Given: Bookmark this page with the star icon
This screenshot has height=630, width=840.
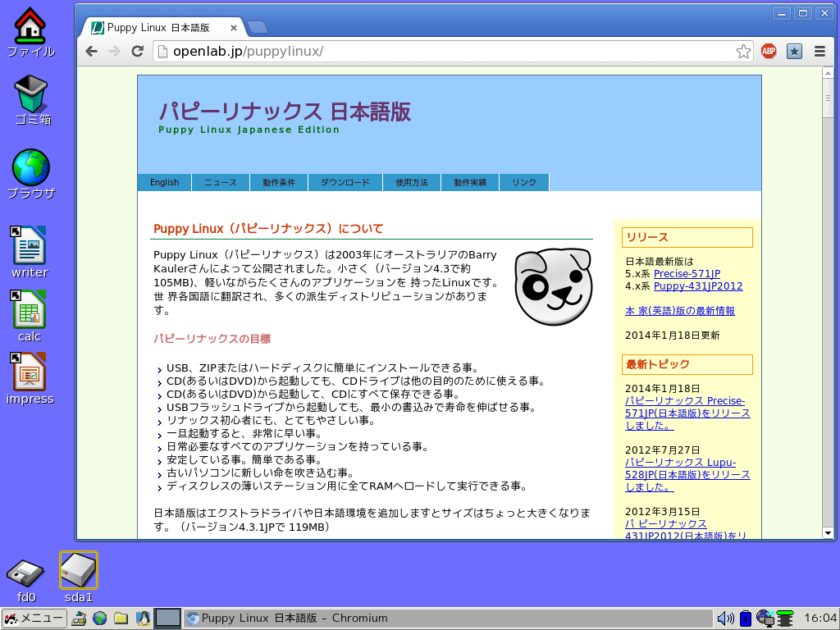Looking at the screenshot, I should (x=743, y=52).
